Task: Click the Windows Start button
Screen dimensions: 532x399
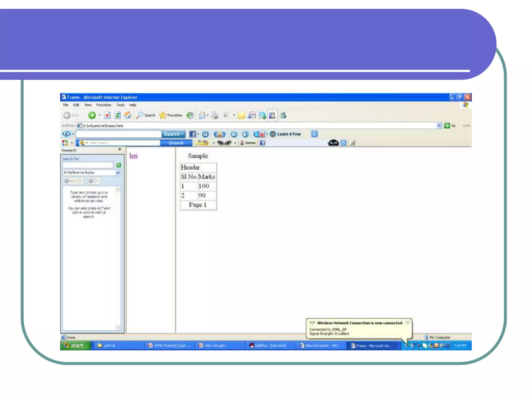Action: pos(75,345)
